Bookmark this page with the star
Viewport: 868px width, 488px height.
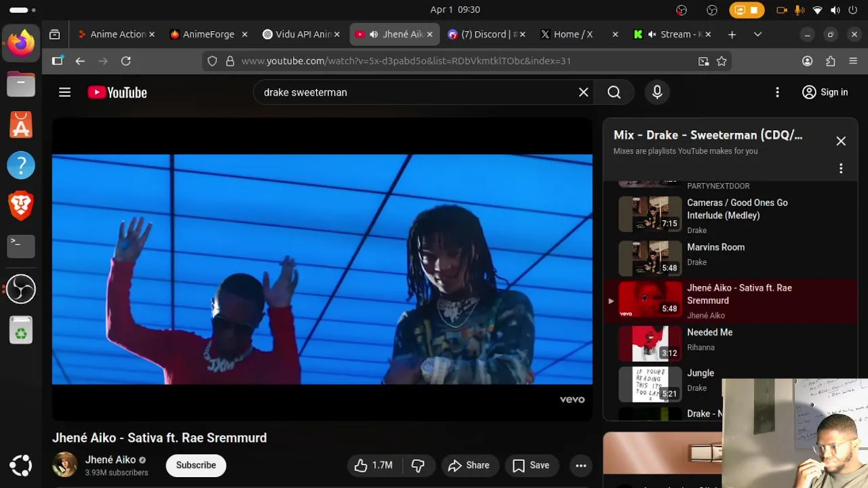tap(722, 61)
